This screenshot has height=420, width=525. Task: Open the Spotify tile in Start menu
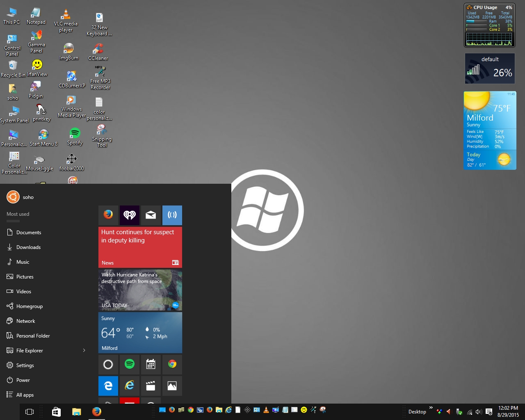[130, 364]
